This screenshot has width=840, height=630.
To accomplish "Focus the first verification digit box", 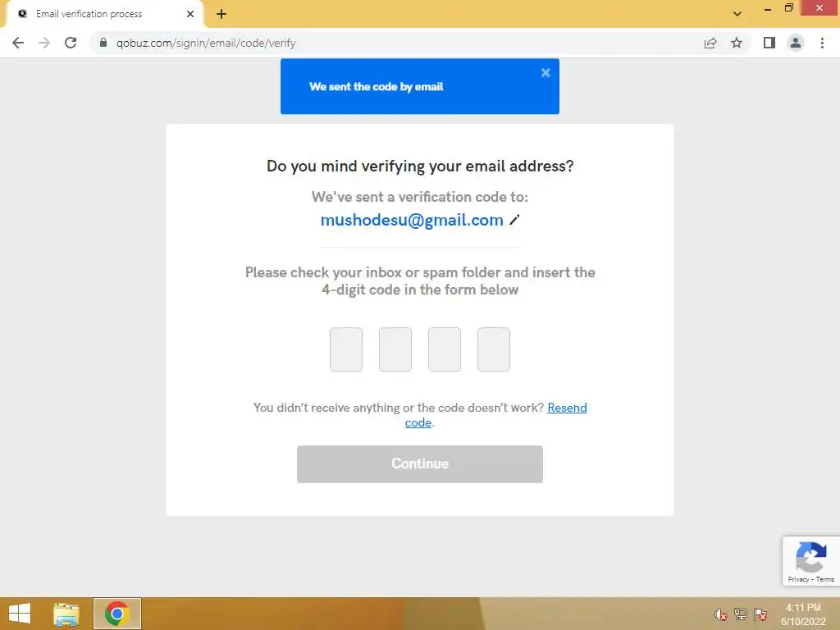I will [346, 349].
